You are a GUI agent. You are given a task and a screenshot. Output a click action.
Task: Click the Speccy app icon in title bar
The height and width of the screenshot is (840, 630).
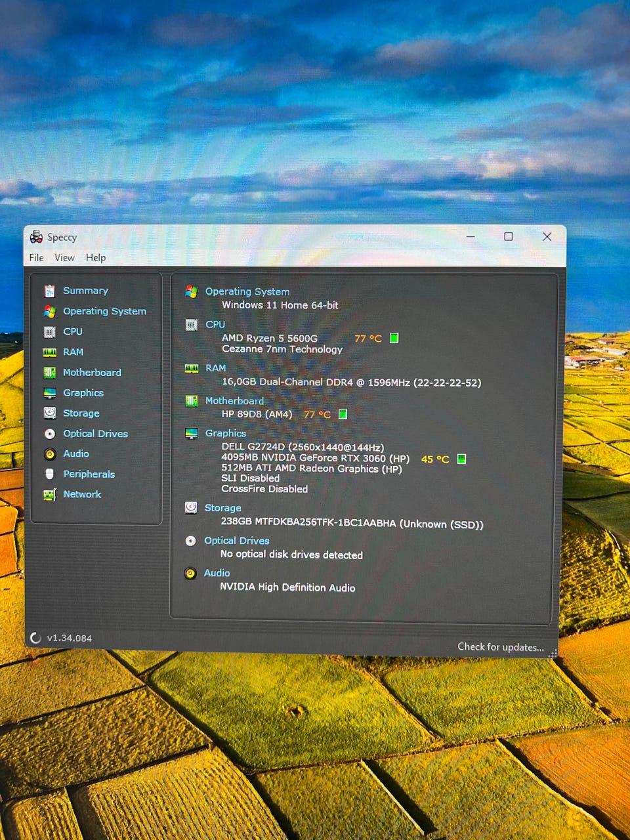pos(36,237)
